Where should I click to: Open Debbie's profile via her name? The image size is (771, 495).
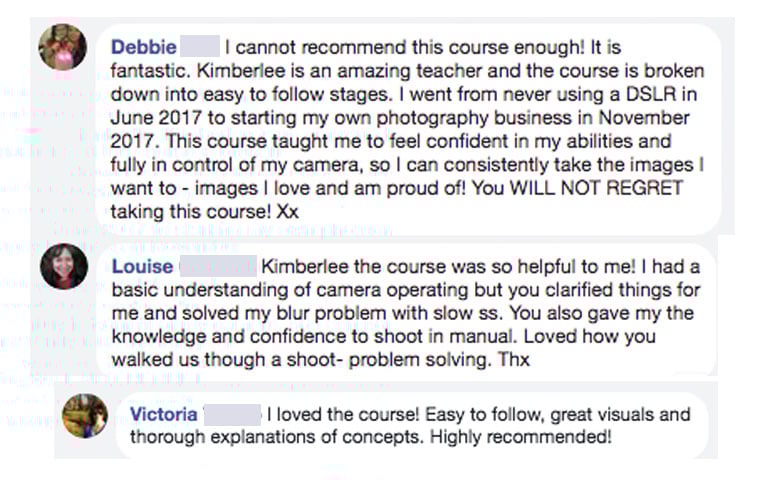click(x=143, y=46)
